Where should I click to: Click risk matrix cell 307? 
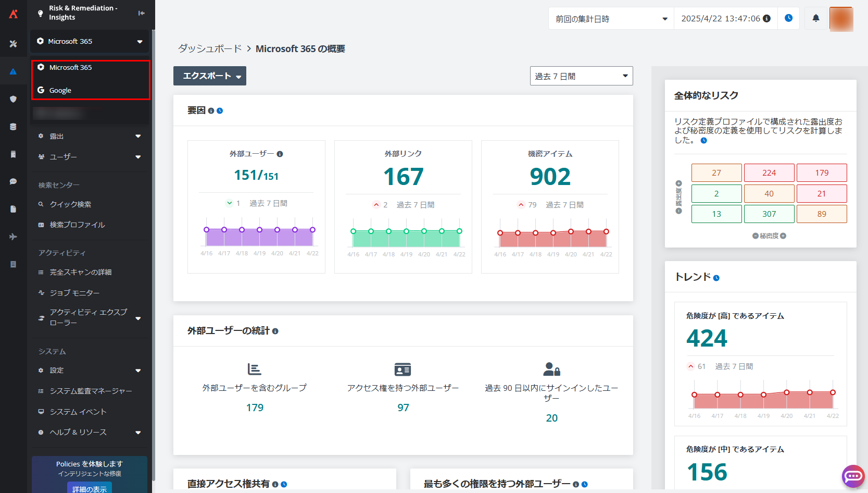click(769, 214)
